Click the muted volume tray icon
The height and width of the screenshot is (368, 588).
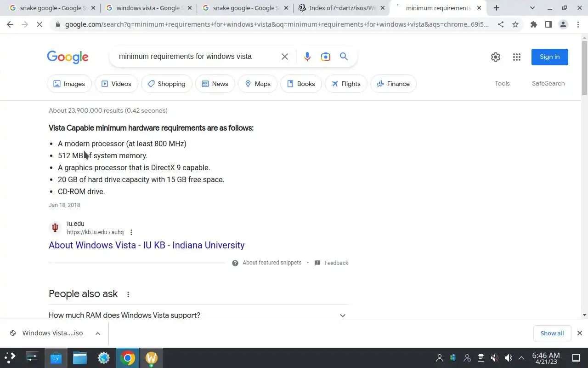[x=495, y=358]
